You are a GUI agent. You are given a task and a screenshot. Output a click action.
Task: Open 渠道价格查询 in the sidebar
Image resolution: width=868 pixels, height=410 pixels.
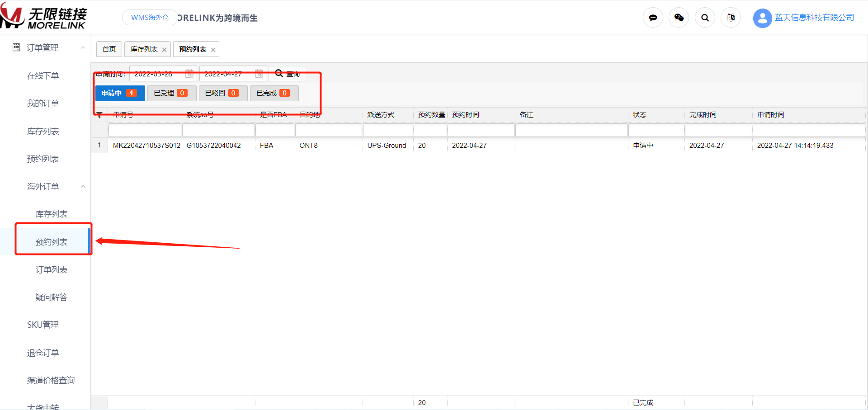51,380
